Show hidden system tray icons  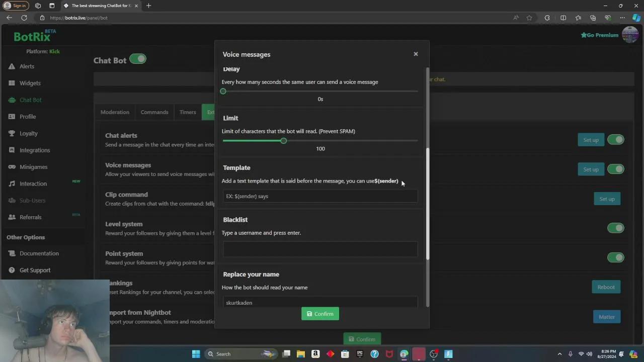pos(559,354)
